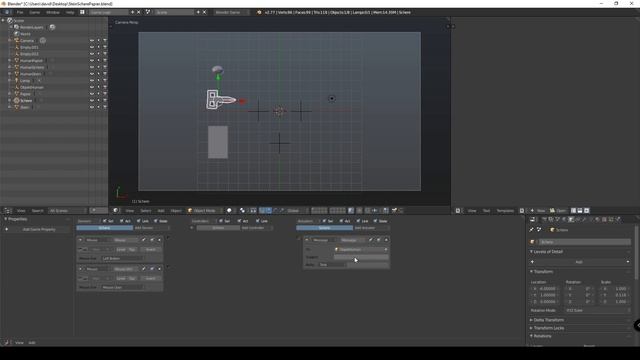Viewport: 640px width, 360px height.
Task: Click the Message actuator Subject field
Action: point(361,257)
